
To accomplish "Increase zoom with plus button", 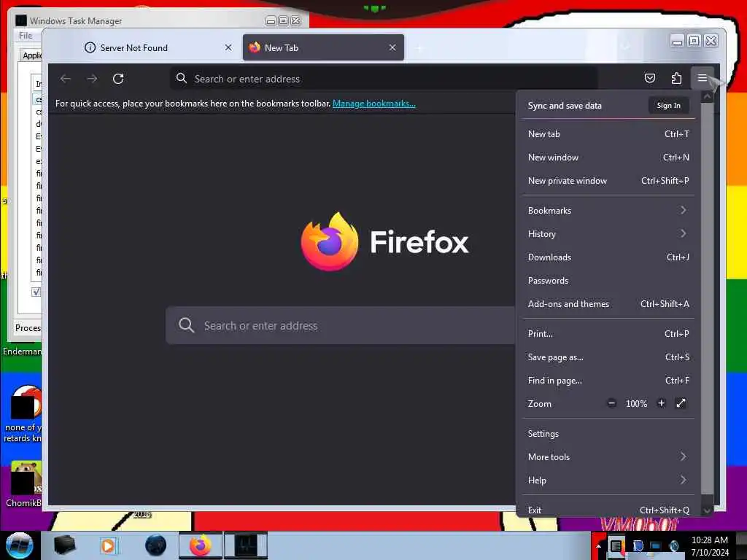I will pyautogui.click(x=661, y=404).
